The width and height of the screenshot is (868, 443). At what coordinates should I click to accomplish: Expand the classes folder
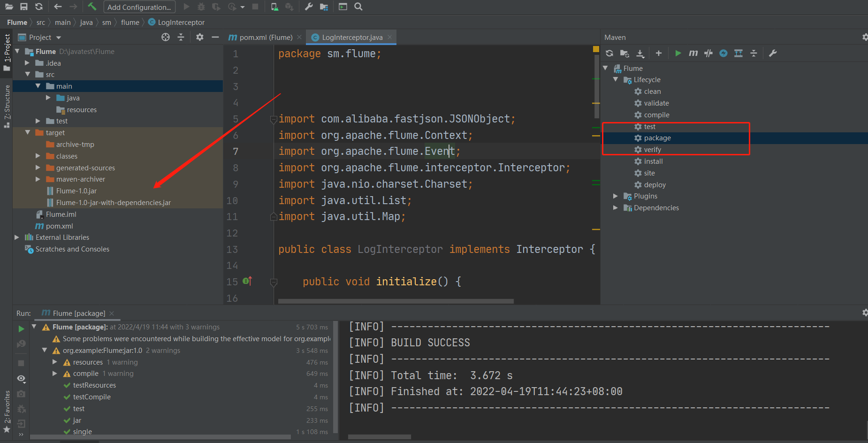coord(38,155)
